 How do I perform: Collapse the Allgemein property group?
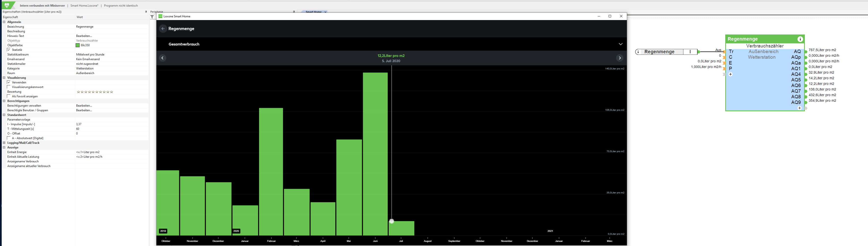click(4, 22)
